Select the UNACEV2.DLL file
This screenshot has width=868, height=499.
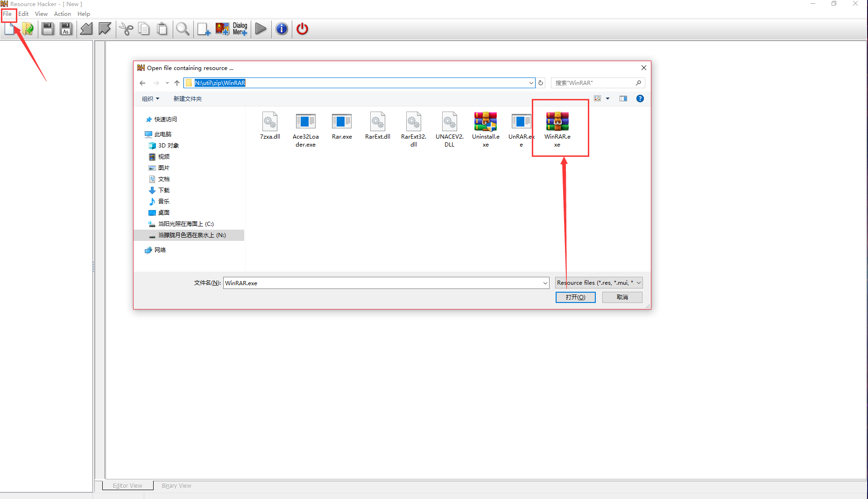[450, 130]
